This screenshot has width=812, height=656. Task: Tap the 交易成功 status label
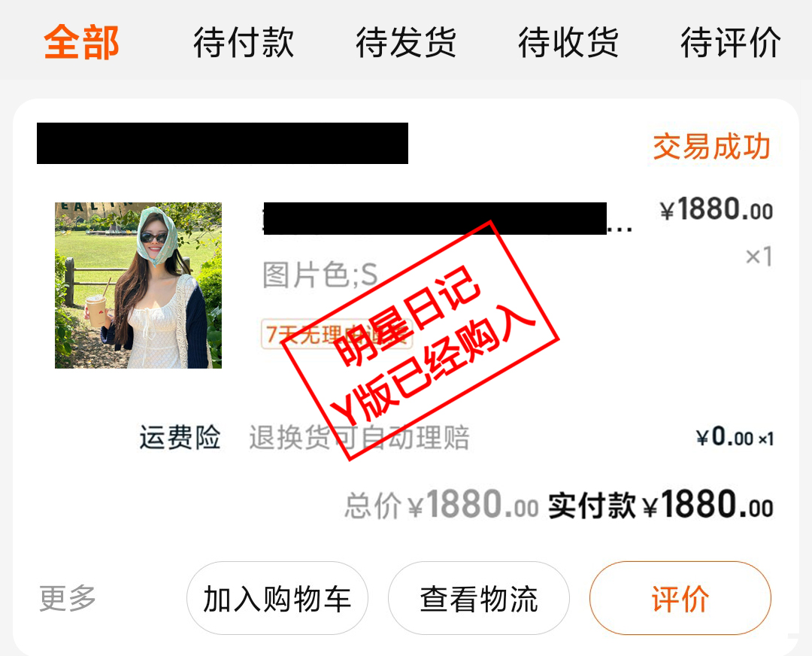[711, 147]
